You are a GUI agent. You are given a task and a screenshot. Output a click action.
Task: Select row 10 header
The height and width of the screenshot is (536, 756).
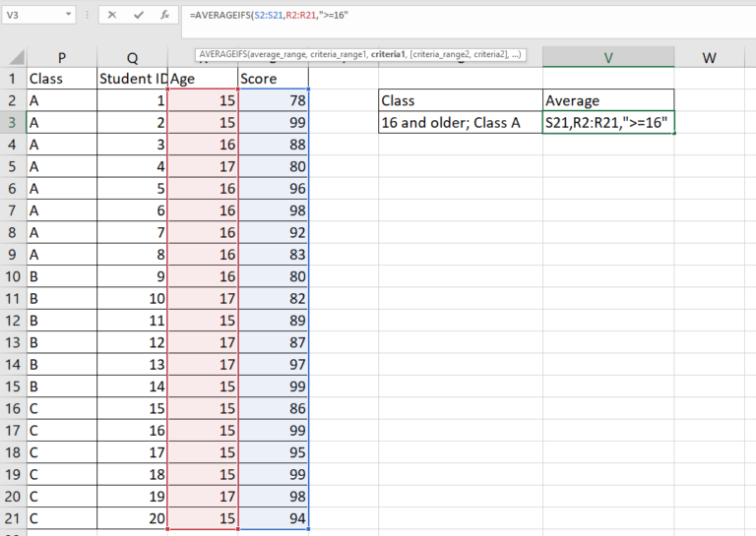tap(14, 276)
